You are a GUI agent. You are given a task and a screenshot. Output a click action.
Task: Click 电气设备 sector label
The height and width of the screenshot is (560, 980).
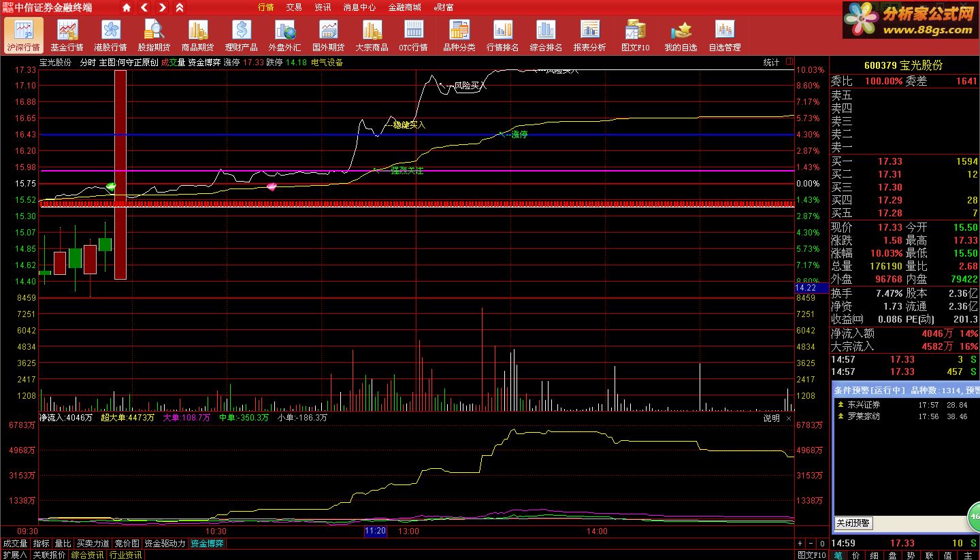(x=327, y=62)
